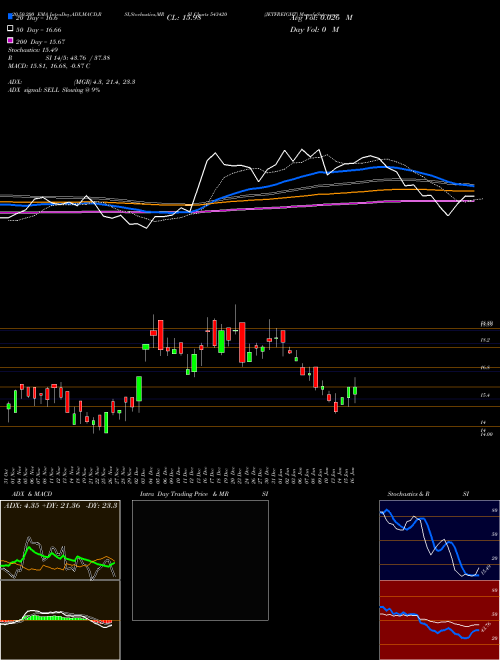Click the 'ADX signal: SELL' text line
Viewport: 500px width, 660px height.
(x=54, y=90)
